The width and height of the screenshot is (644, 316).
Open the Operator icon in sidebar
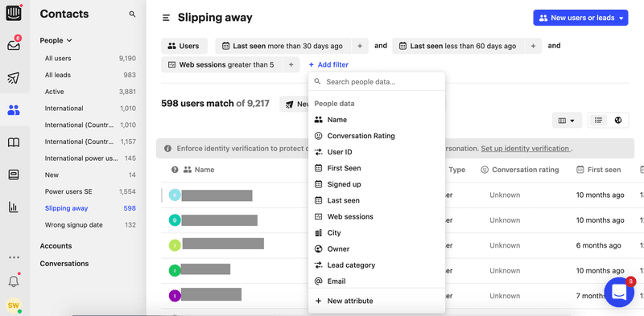[x=14, y=174]
